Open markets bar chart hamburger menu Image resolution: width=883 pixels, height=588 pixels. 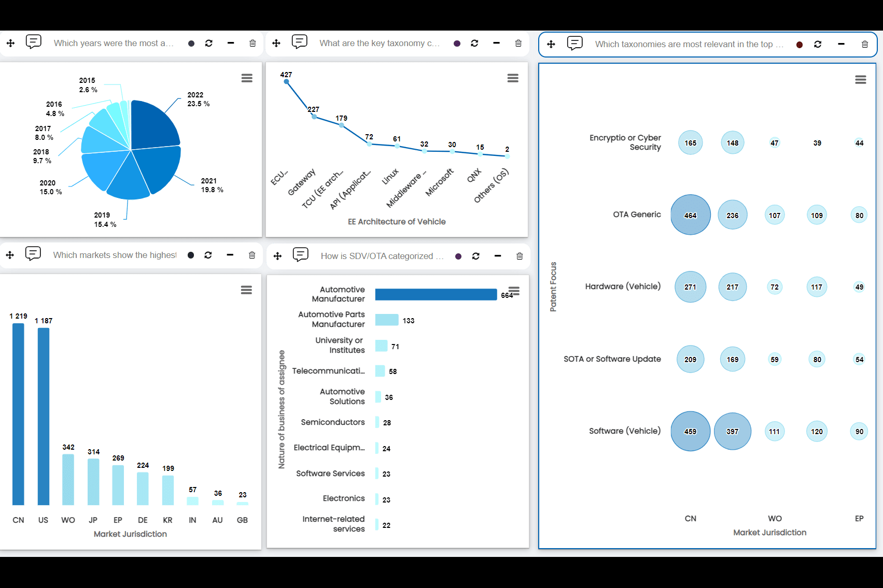(246, 290)
